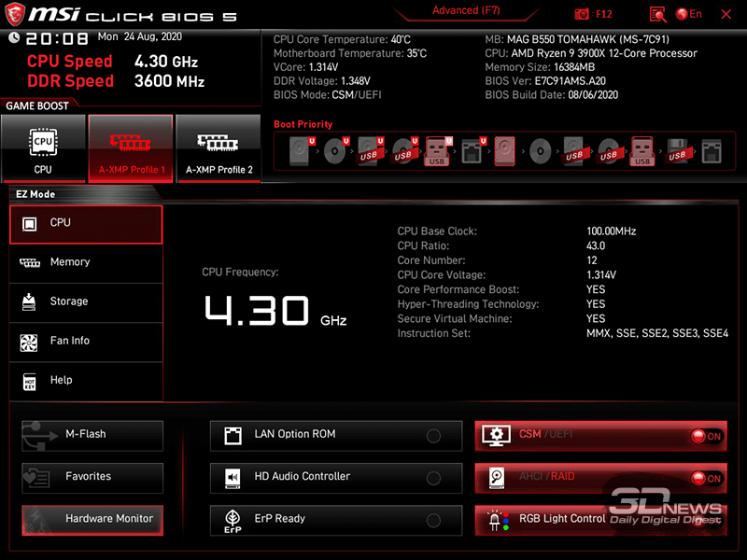This screenshot has width=747, height=560.
Task: Click the VCore 1.314V line in header
Action: (305, 67)
